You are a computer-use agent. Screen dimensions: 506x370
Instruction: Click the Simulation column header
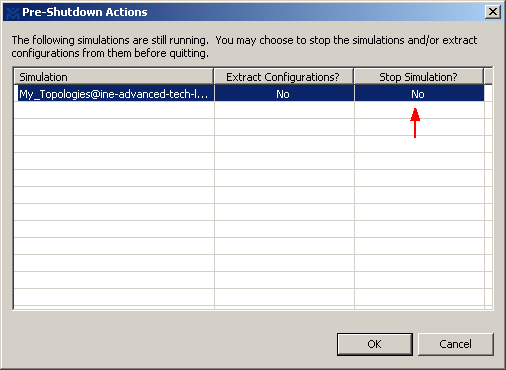tap(114, 77)
